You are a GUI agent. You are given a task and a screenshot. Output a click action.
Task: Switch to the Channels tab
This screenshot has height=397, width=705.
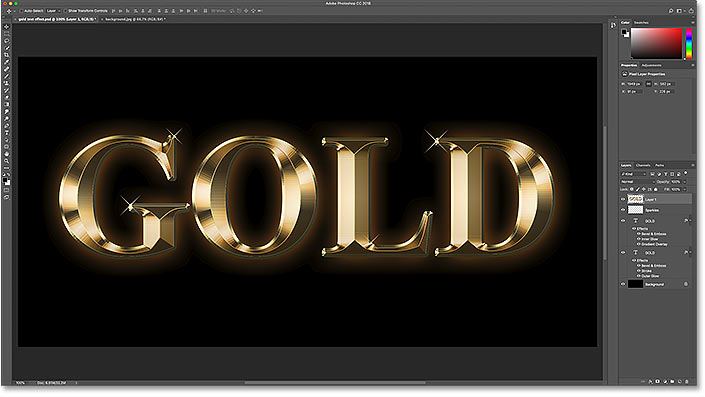pos(643,165)
